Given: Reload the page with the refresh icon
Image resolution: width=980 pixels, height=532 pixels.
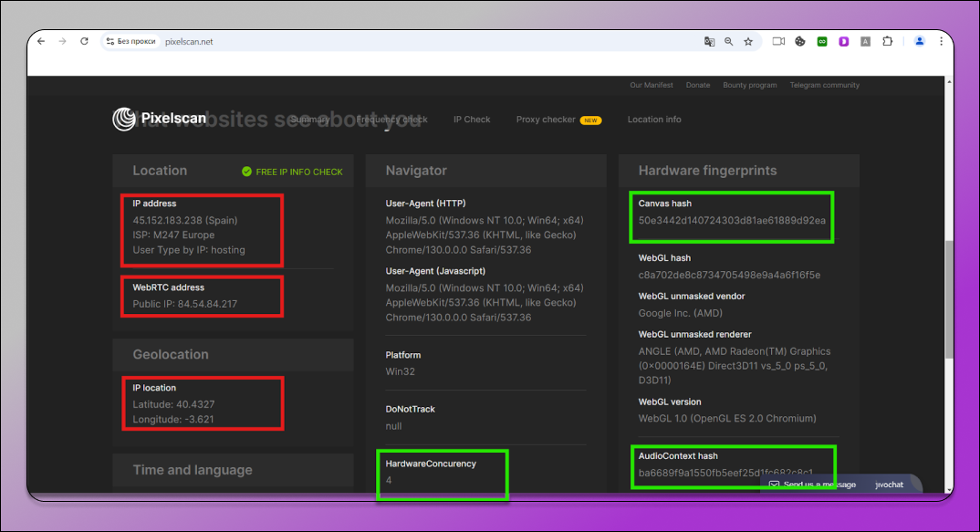Looking at the screenshot, I should point(85,41).
